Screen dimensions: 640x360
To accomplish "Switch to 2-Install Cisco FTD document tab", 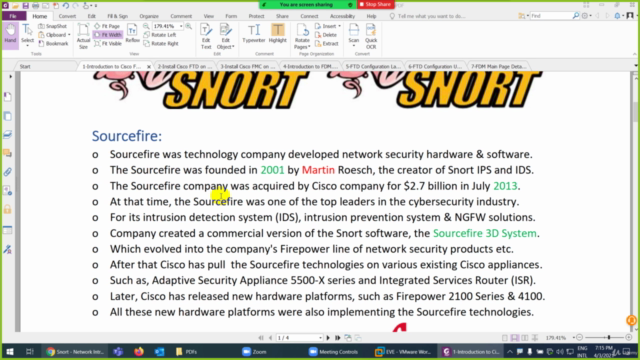I will 184,66.
